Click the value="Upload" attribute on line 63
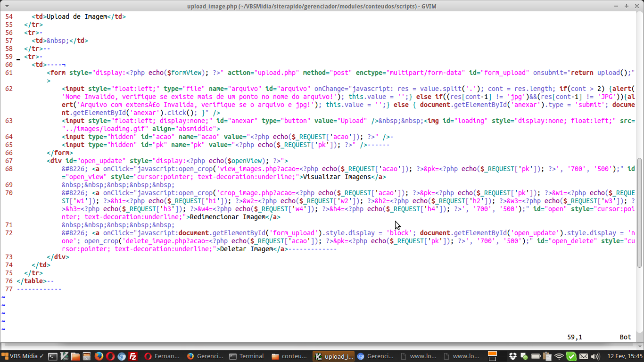This screenshot has width=644, height=362. tap(341, 121)
